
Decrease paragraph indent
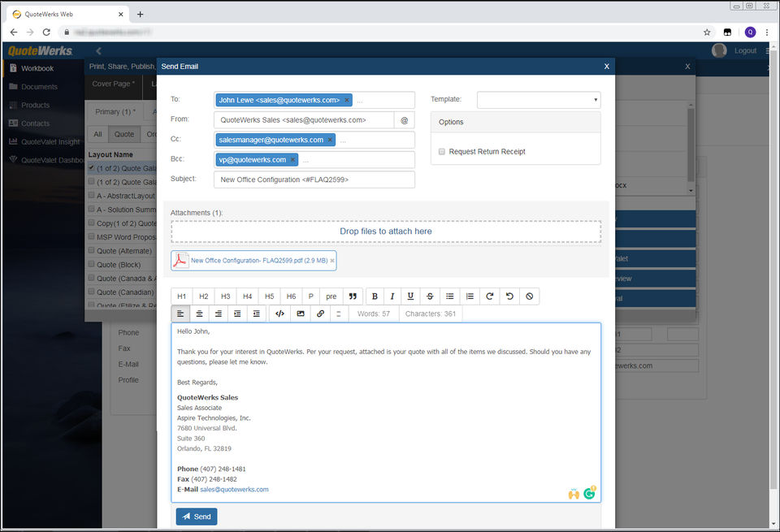[x=256, y=314]
